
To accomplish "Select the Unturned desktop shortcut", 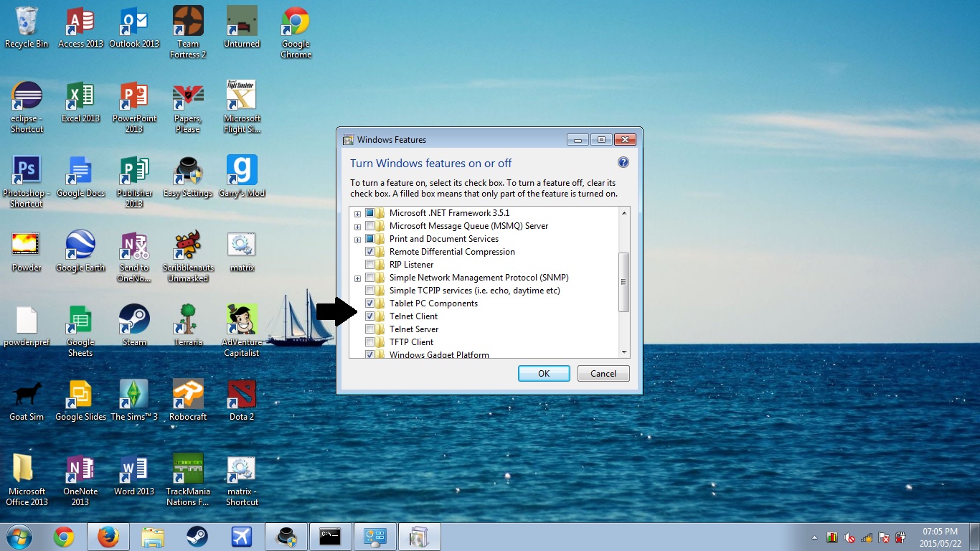I will 242,27.
